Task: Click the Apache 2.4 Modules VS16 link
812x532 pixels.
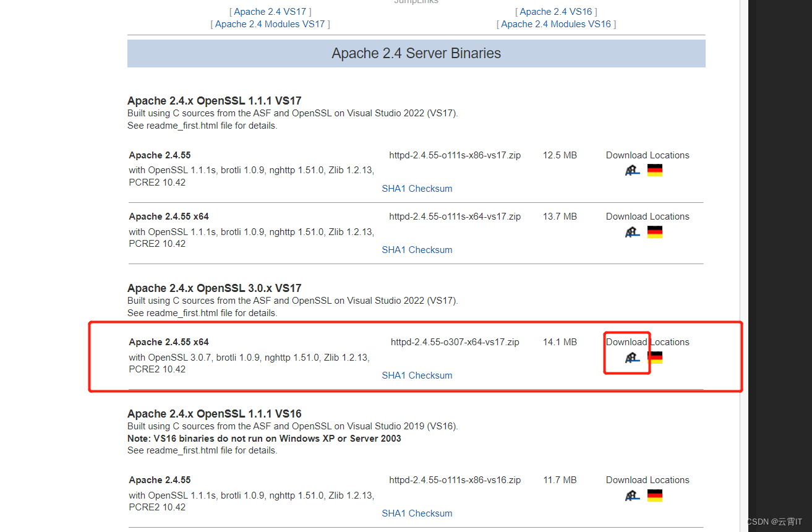Action: click(556, 24)
